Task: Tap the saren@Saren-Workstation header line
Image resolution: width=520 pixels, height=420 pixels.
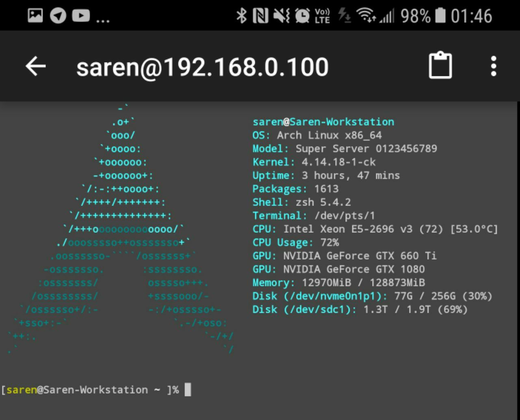Action: point(323,122)
